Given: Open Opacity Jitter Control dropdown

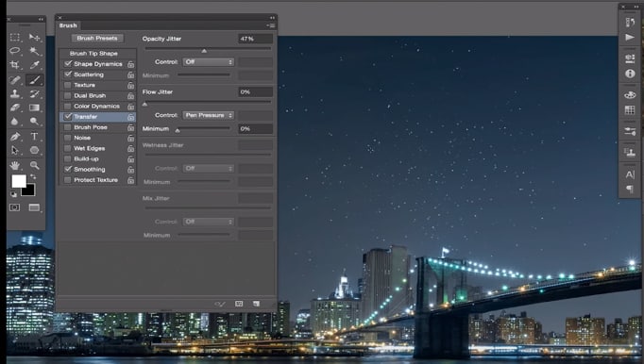Looking at the screenshot, I should point(209,62).
